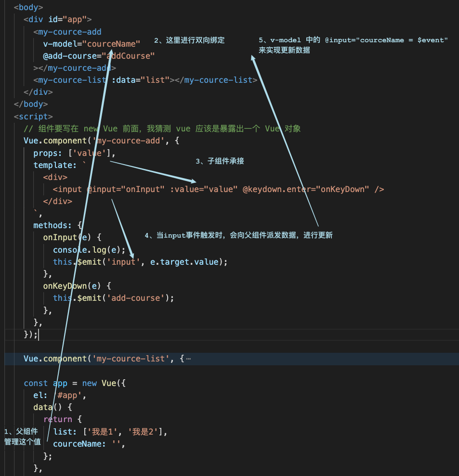This screenshot has height=476, width=459.
Task: Click the @add-course="addCourse" attribute line
Action: coord(99,56)
